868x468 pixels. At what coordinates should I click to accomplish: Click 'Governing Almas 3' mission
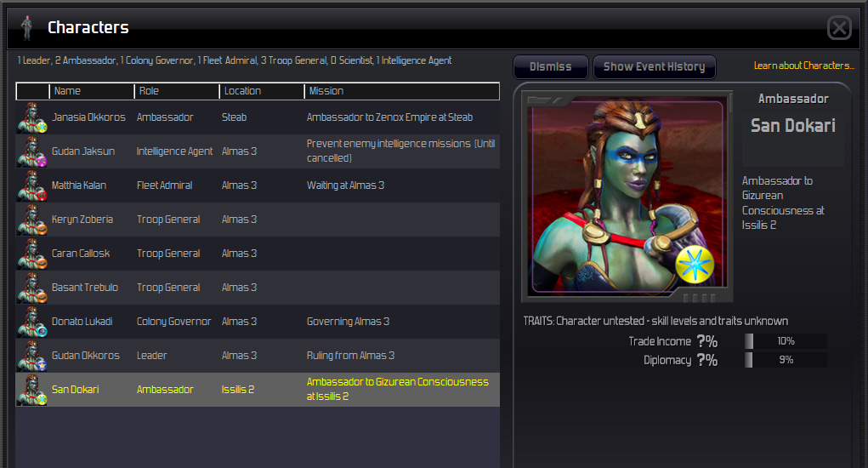[349, 322]
